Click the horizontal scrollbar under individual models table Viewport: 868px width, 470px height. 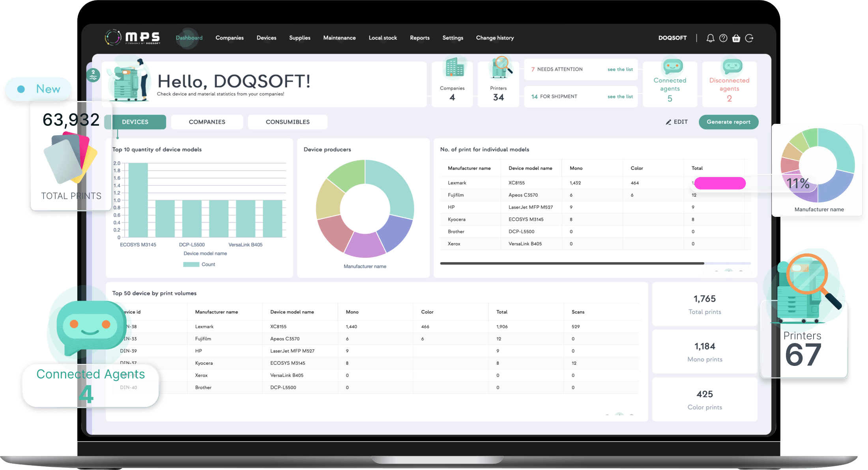click(572, 263)
